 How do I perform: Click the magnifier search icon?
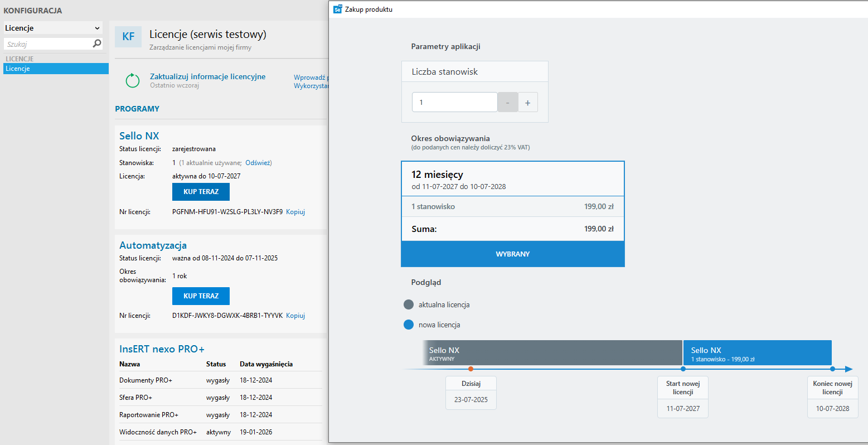pyautogui.click(x=97, y=43)
